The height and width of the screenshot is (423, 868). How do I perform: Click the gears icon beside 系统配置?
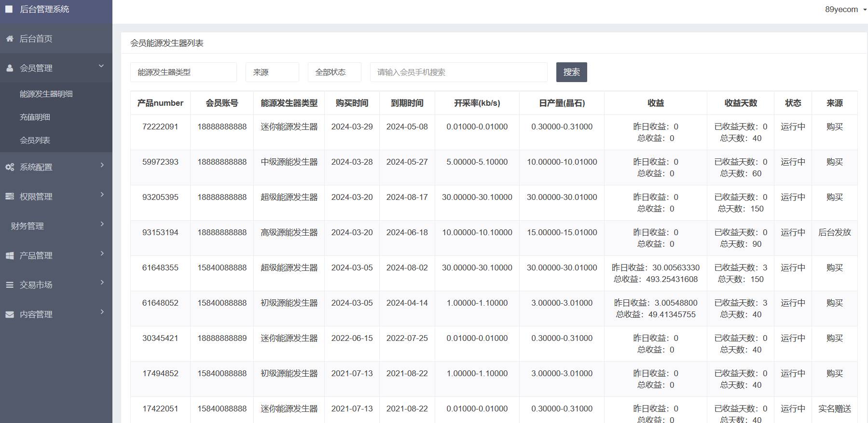10,167
